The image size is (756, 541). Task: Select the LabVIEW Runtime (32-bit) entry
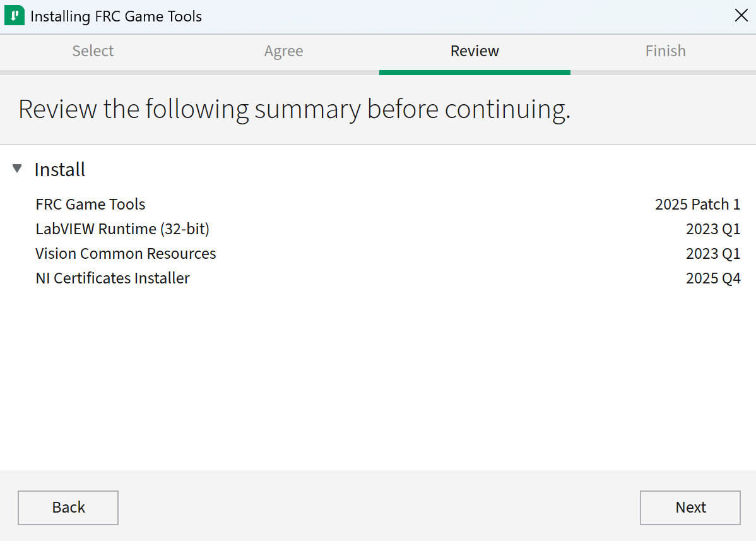pos(122,229)
